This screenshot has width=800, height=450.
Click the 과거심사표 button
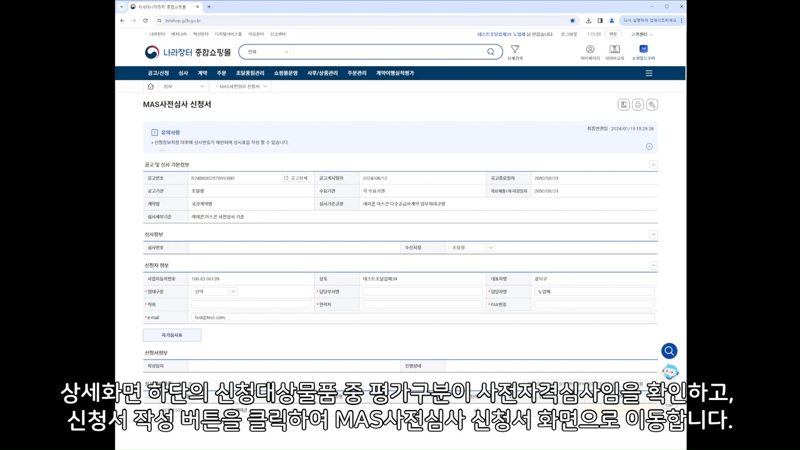(172, 335)
